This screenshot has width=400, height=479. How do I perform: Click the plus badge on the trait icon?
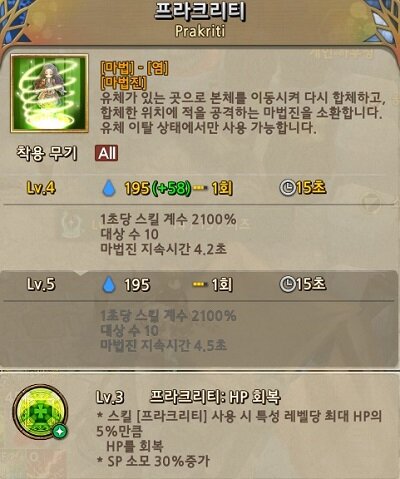point(60,431)
